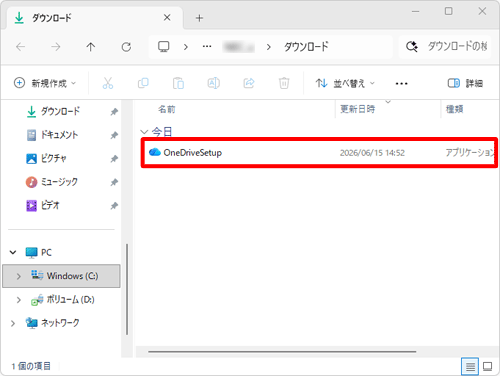Click ダウンロード breadcrumb in address bar

pyautogui.click(x=306, y=47)
